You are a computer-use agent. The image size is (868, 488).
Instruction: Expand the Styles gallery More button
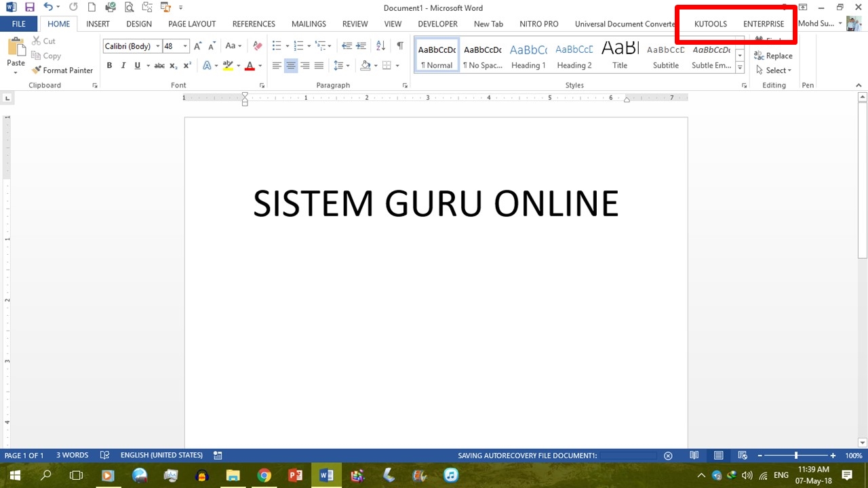740,68
